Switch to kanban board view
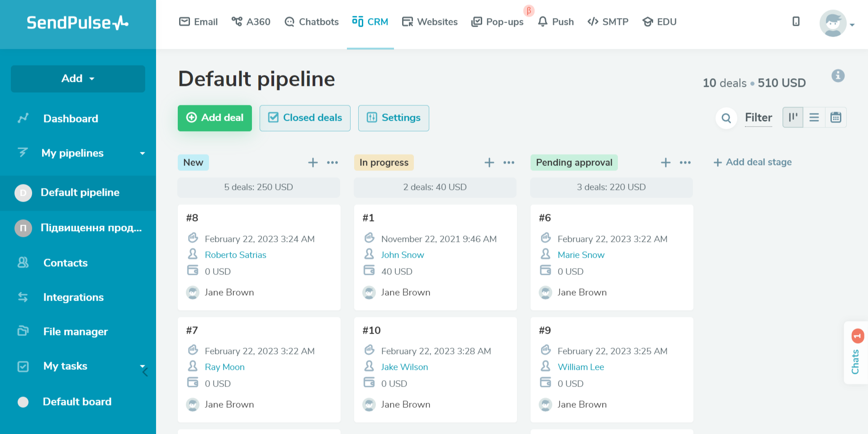This screenshot has width=868, height=434. pyautogui.click(x=793, y=118)
